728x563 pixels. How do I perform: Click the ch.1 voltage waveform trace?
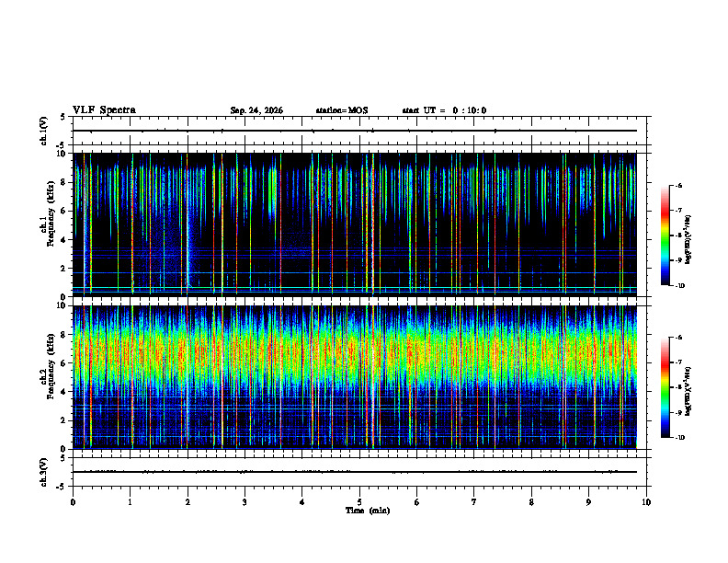click(x=354, y=131)
